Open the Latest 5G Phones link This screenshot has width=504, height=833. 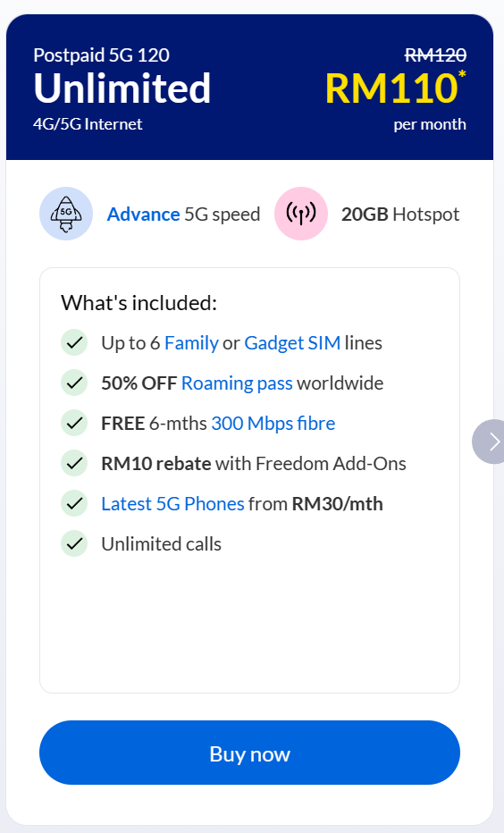(172, 503)
